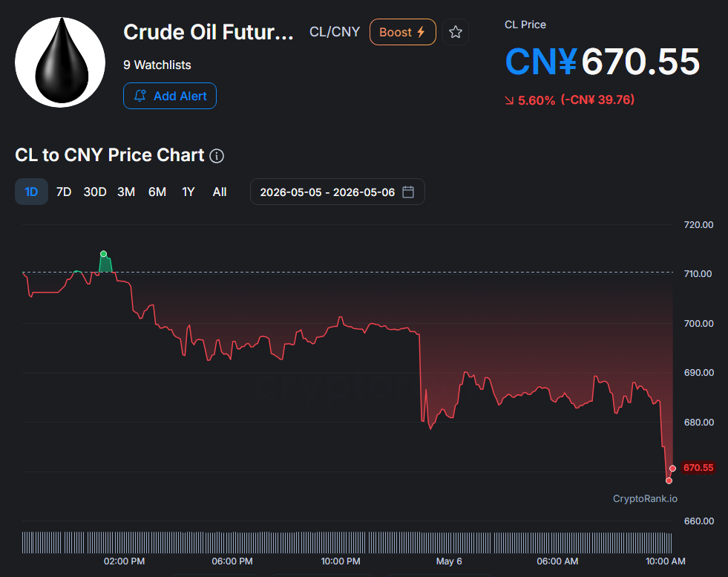Click the Add Alert button
728x577 pixels.
170,96
